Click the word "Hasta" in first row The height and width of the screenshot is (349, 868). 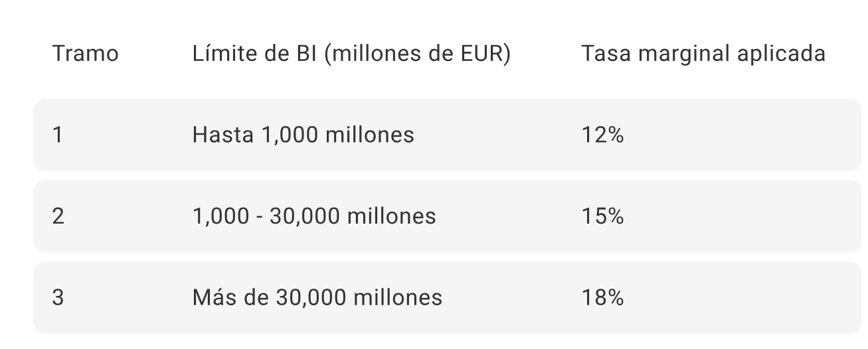click(x=218, y=135)
